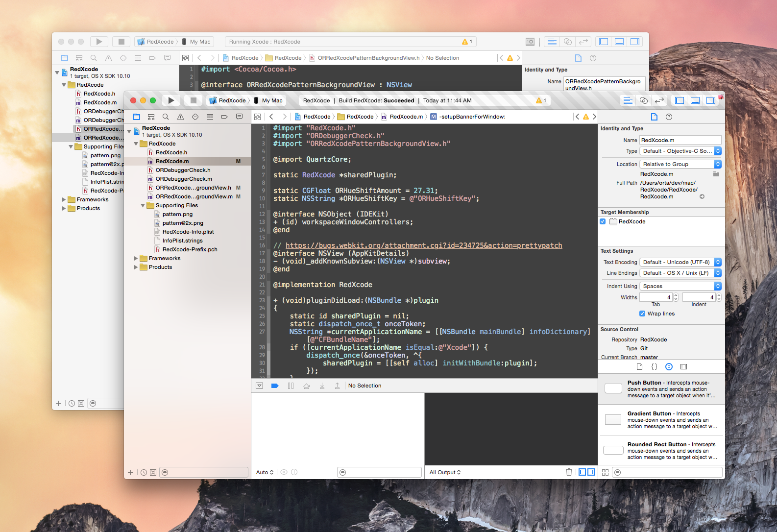This screenshot has height=532, width=777.
Task: Go back in front editor jump bar
Action: 271,117
